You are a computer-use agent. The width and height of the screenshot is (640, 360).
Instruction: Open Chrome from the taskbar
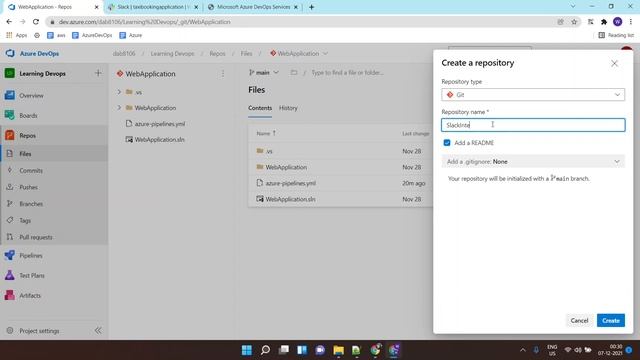375,350
